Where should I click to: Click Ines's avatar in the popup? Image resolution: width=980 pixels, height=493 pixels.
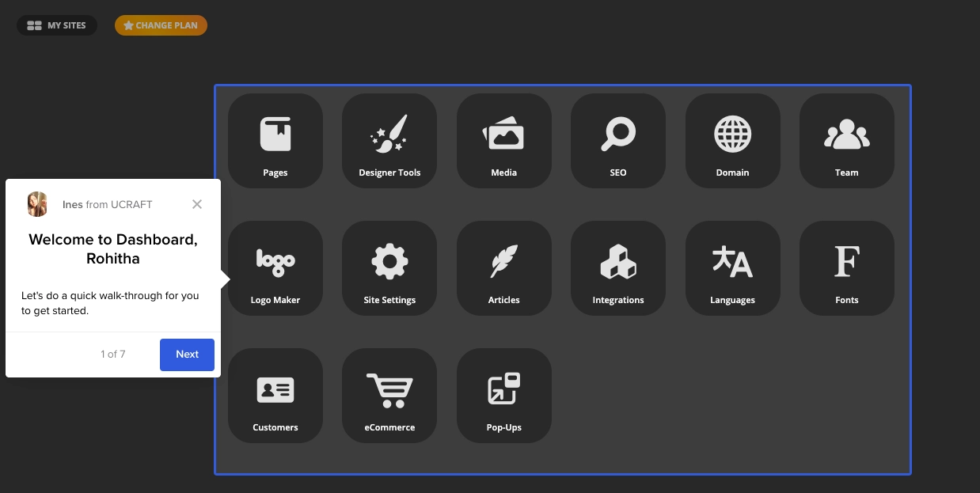click(x=37, y=204)
